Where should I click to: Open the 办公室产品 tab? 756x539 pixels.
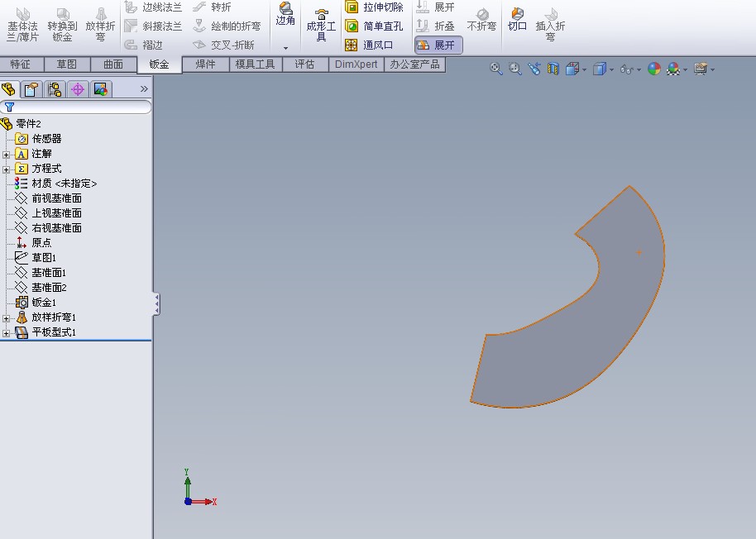[414, 64]
